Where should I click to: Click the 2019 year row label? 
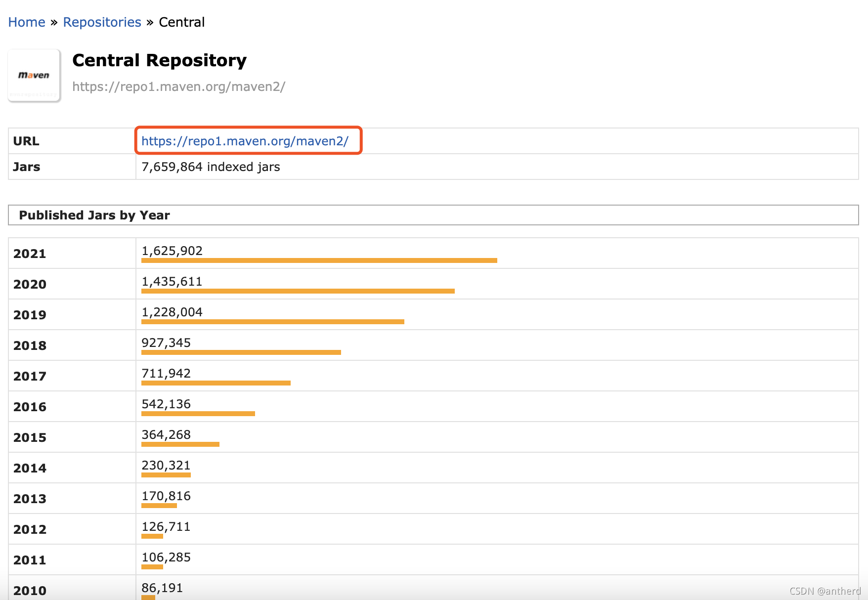pos(30,315)
